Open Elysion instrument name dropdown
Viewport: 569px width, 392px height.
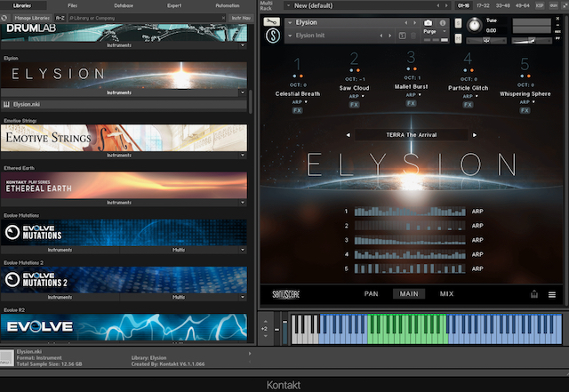290,22
